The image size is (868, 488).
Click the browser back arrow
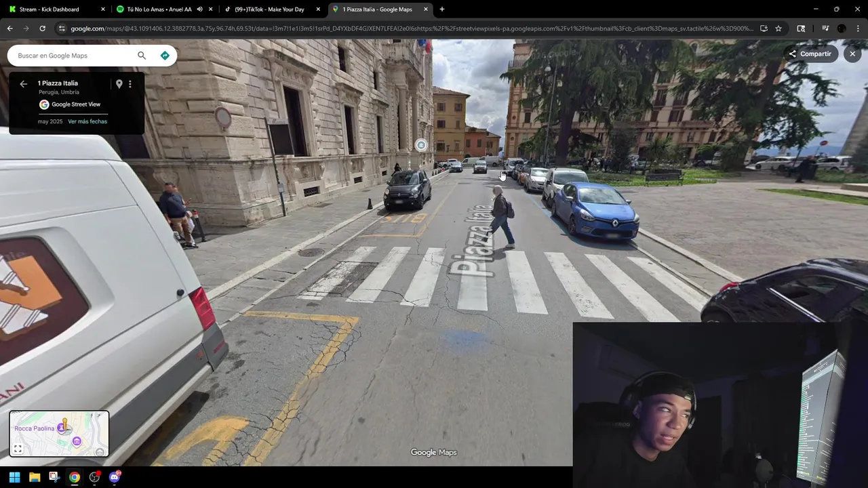[9, 28]
